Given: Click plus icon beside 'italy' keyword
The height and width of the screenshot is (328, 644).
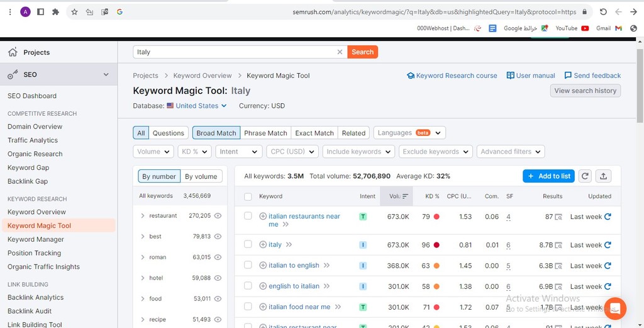Looking at the screenshot, I should [263, 244].
